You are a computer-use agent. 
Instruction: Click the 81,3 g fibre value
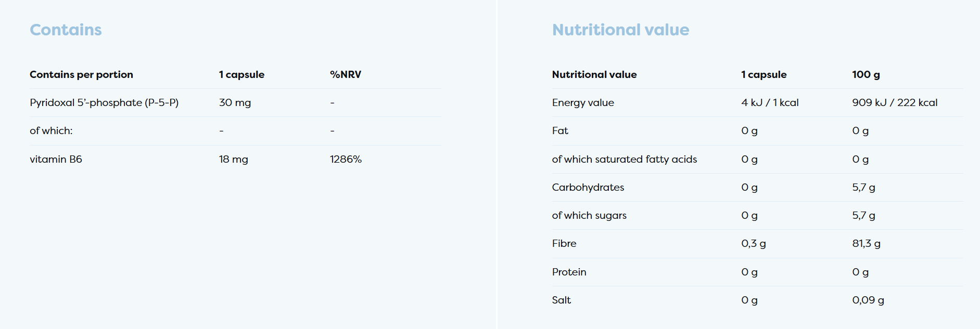pyautogui.click(x=866, y=244)
